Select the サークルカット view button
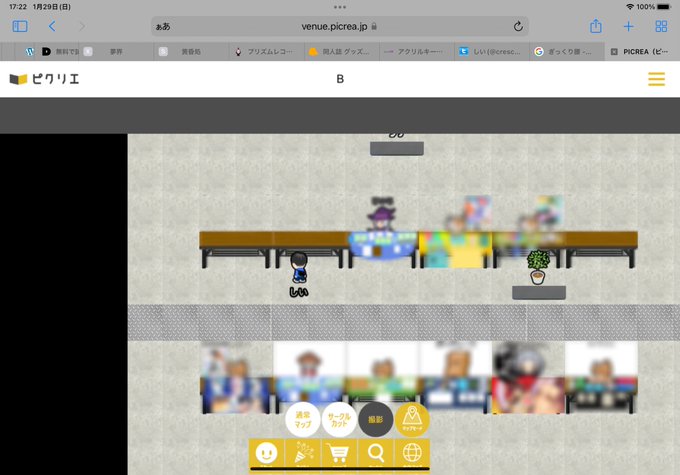The image size is (680, 475). point(339,419)
